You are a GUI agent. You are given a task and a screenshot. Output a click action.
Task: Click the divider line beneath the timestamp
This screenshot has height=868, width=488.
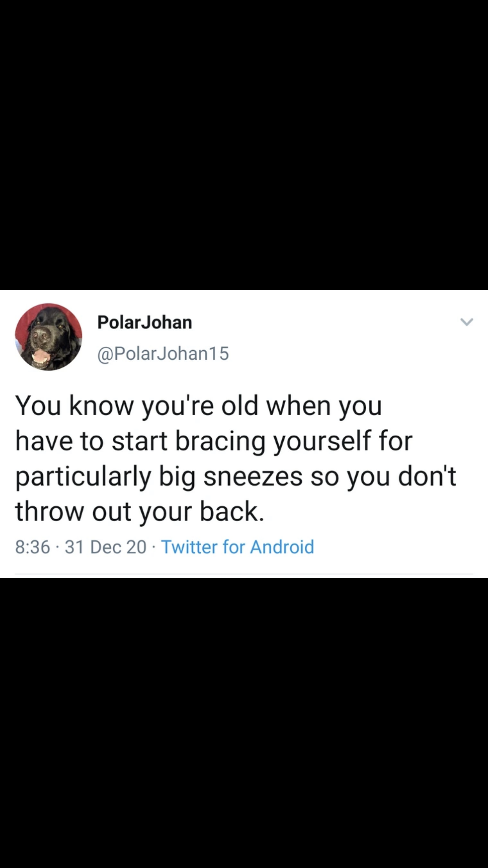click(x=244, y=574)
